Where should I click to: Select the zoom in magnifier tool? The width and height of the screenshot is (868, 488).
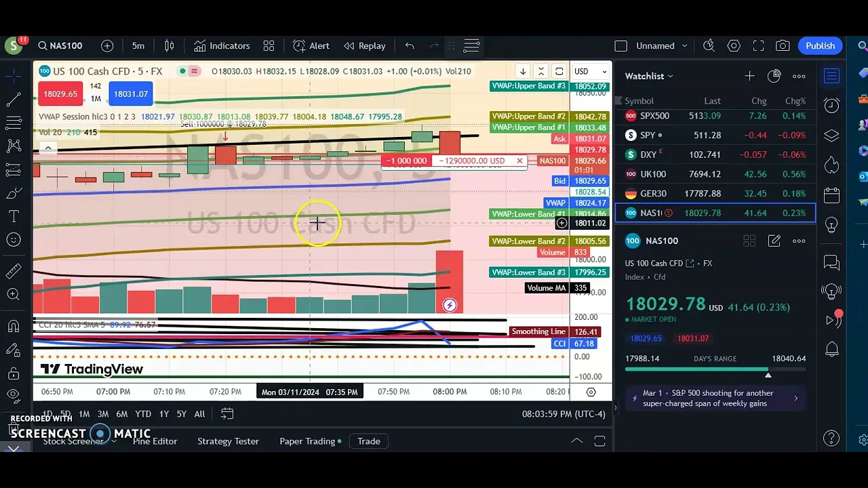click(13, 294)
